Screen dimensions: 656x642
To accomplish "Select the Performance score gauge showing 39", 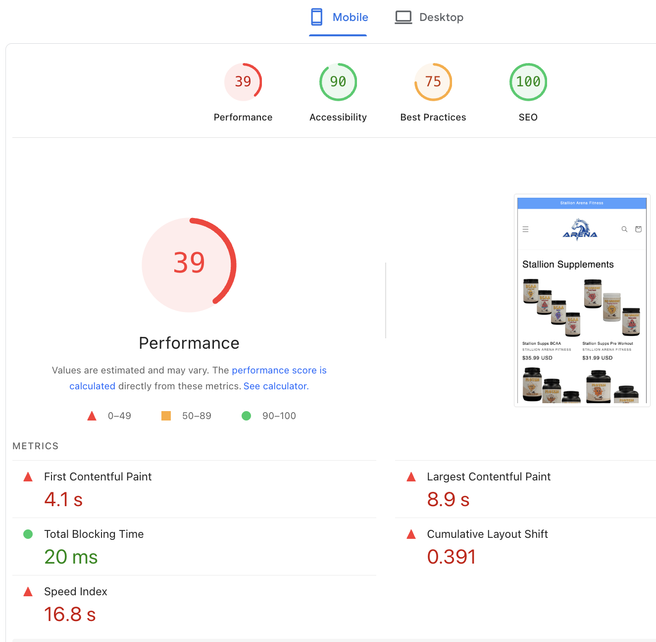I will [x=243, y=82].
